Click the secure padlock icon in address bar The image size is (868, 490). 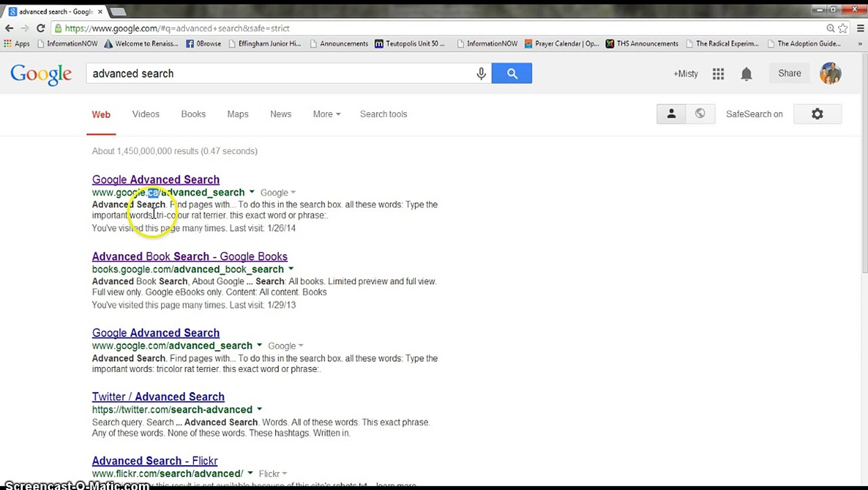[58, 28]
